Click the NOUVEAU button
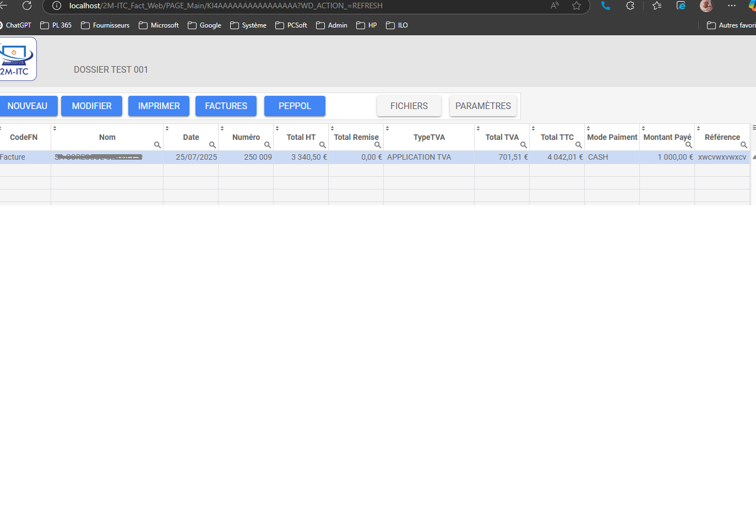756x532 pixels. (x=28, y=106)
